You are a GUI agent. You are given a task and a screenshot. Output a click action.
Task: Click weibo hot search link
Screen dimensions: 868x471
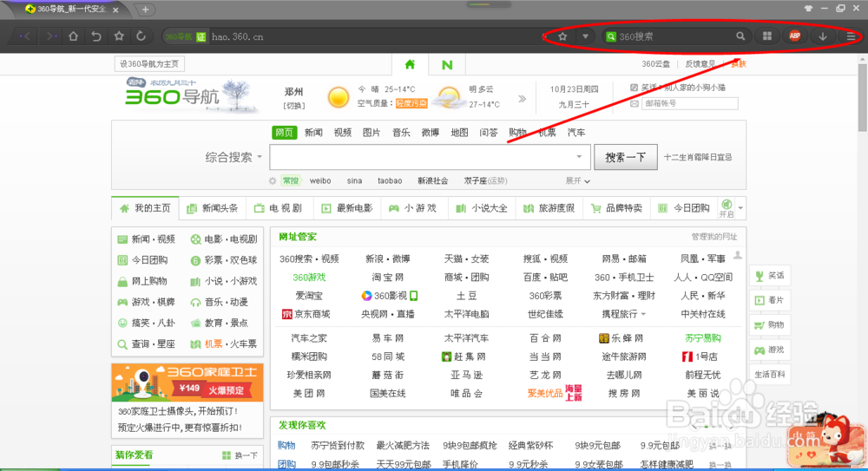[320, 181]
